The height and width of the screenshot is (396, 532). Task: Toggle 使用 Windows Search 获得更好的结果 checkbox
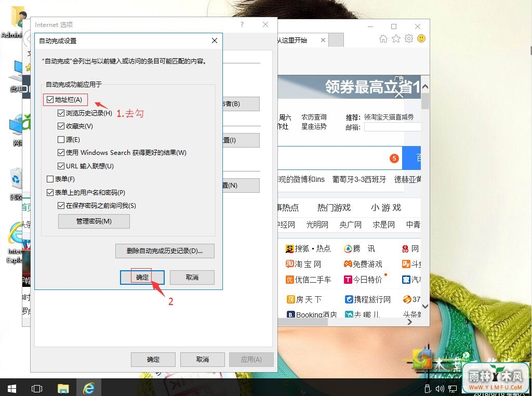pyautogui.click(x=61, y=153)
